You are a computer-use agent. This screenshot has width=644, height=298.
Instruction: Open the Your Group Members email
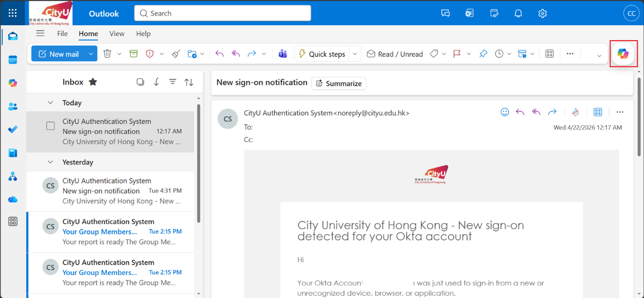(x=110, y=232)
